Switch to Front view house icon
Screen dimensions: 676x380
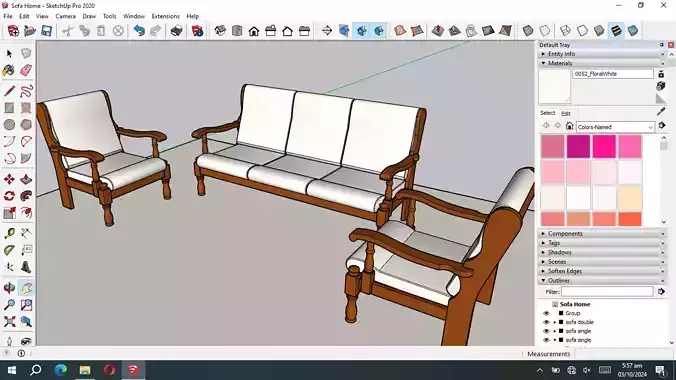pyautogui.click(x=254, y=31)
